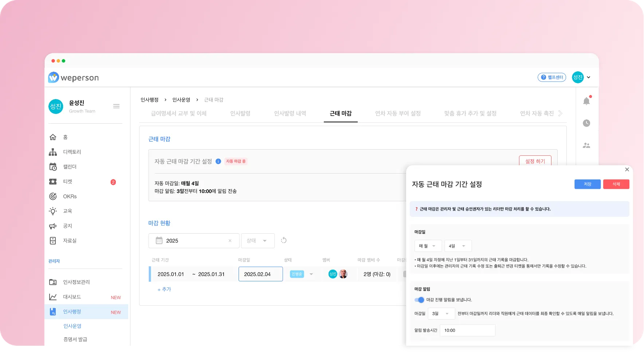Open the 매월 dropdown under 마감일

click(x=428, y=246)
